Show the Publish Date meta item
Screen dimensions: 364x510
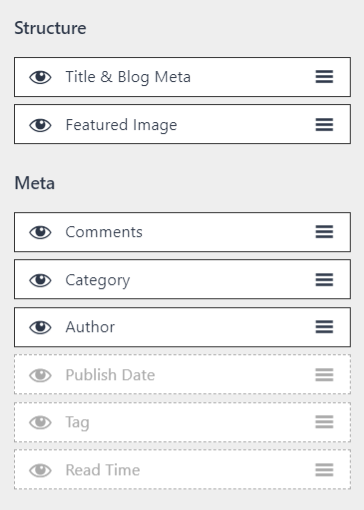click(40, 375)
